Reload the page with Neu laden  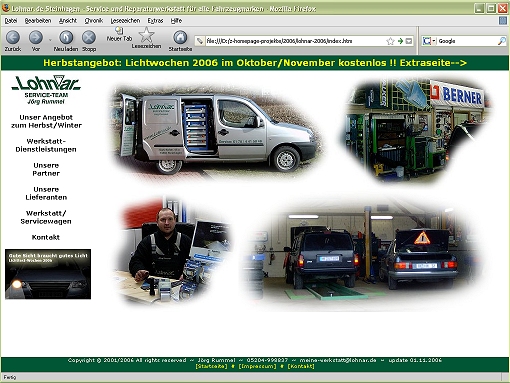click(x=66, y=37)
